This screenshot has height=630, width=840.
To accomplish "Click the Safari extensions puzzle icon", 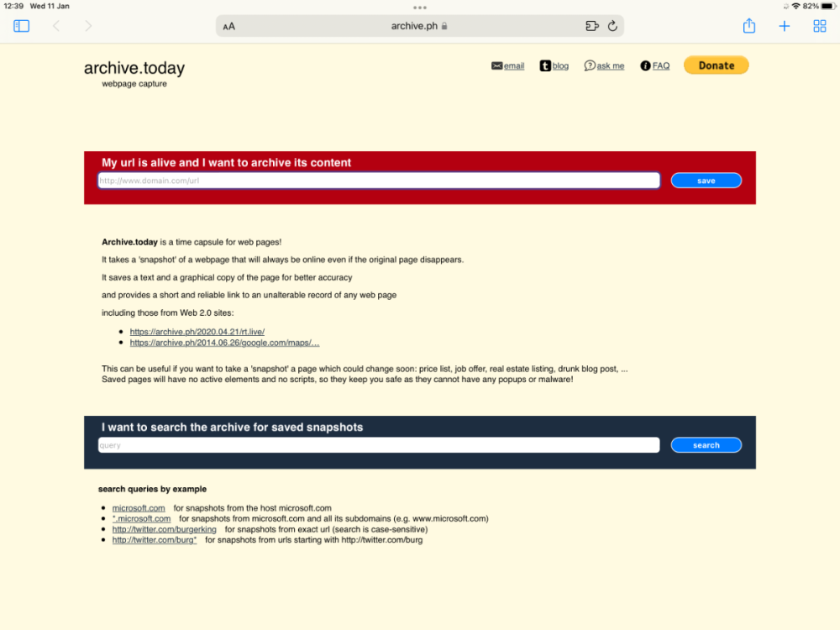I will coord(594,26).
